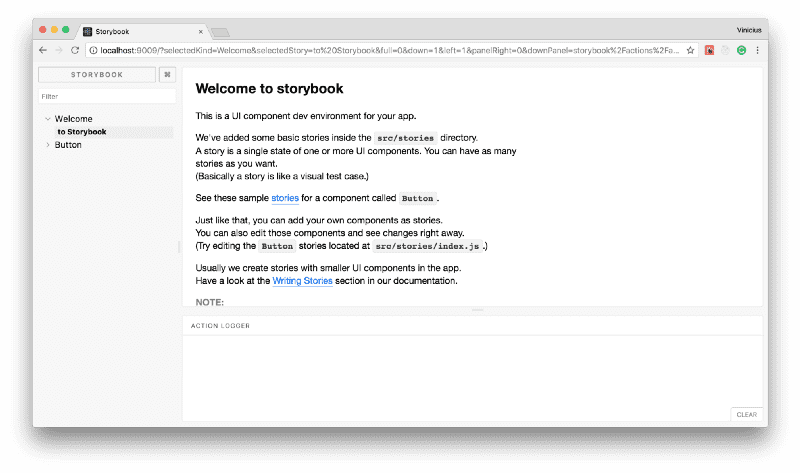Click the green circular extension icon
The height and width of the screenshot is (473, 800).
point(741,50)
